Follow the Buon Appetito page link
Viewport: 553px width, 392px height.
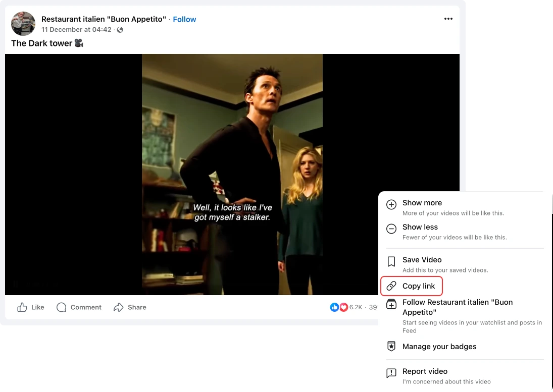184,19
